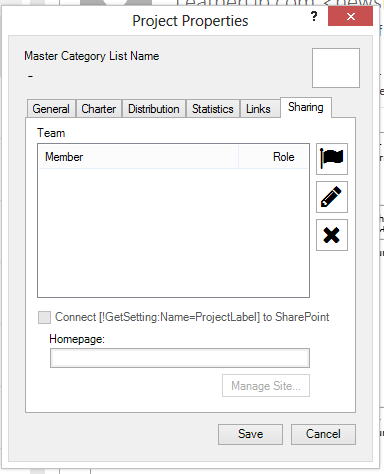Click the flag icon beside the Team list
This screenshot has width=384, height=474.
coord(332,159)
